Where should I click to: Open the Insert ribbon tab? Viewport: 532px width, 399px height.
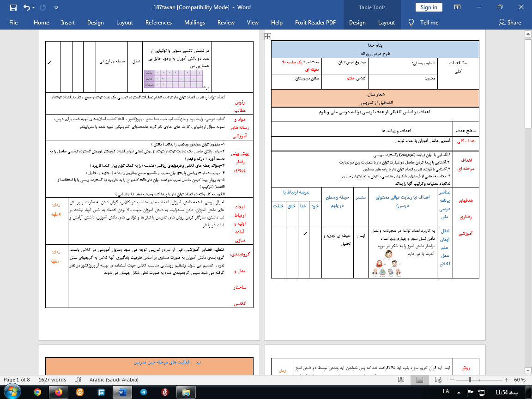point(68,22)
